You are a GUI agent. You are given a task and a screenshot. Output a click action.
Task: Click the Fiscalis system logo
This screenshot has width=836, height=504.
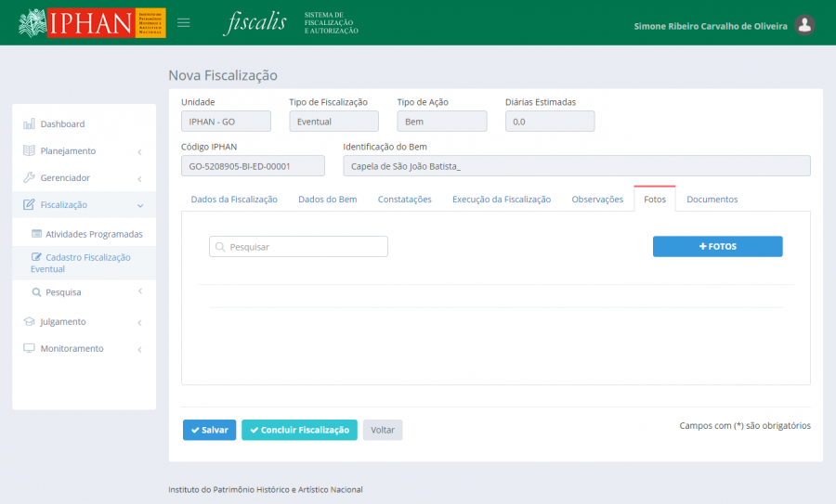coord(255,23)
